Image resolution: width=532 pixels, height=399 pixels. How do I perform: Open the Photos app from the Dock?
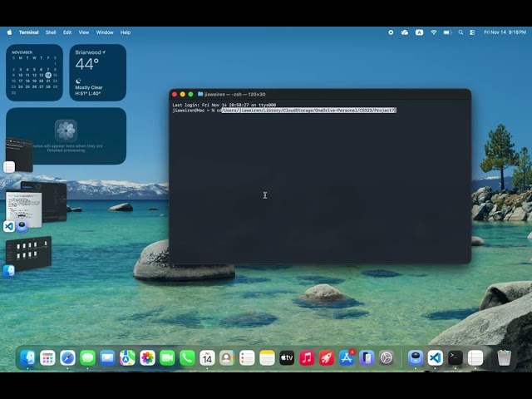pyautogui.click(x=147, y=357)
